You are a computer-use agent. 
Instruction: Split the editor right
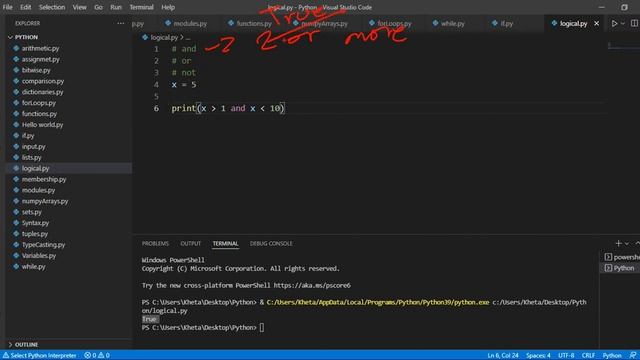tap(634, 24)
